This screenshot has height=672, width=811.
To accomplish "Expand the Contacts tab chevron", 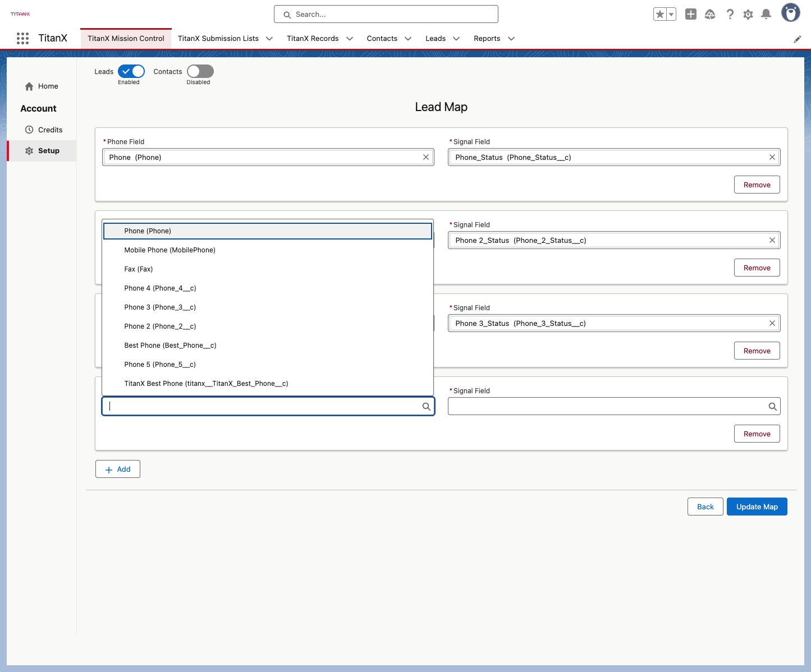I will (408, 39).
